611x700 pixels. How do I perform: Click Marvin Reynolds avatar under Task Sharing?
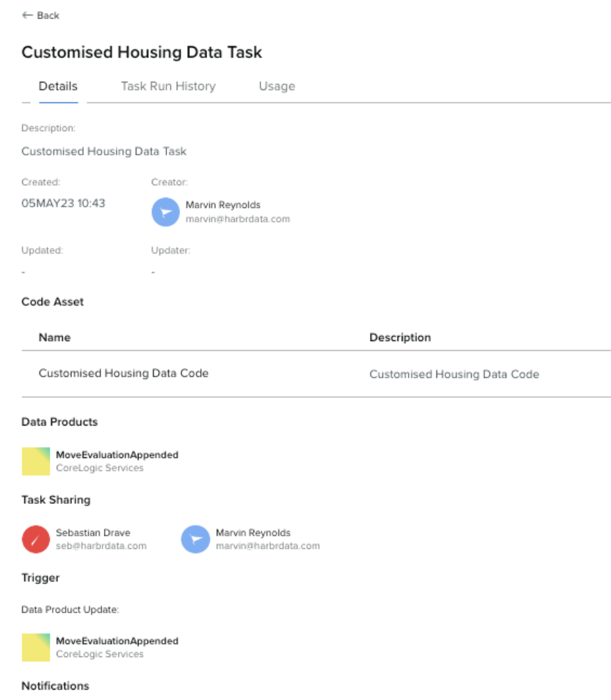pyautogui.click(x=195, y=539)
